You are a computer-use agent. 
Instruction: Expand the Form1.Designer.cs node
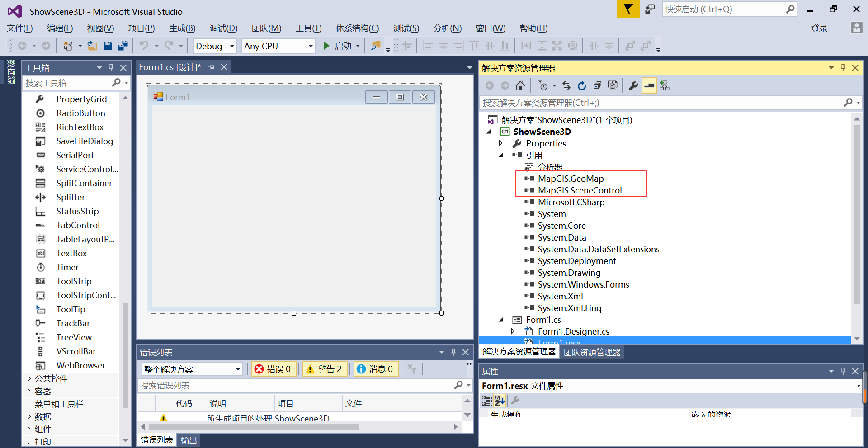[x=512, y=331]
